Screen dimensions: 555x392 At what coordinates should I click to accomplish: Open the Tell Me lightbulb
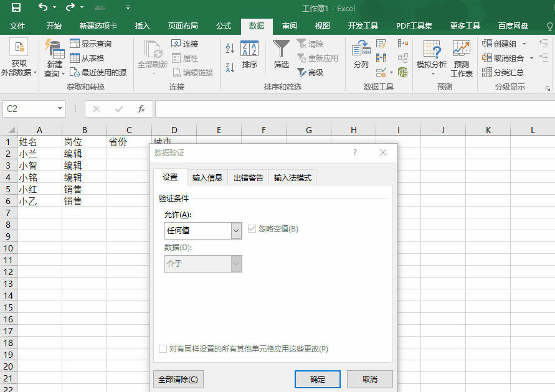pos(549,26)
